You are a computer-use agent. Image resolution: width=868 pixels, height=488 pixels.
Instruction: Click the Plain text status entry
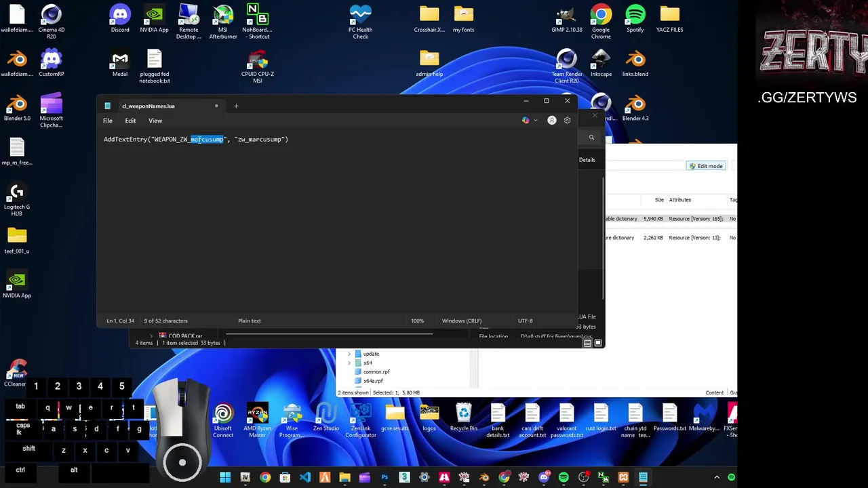[x=250, y=321]
